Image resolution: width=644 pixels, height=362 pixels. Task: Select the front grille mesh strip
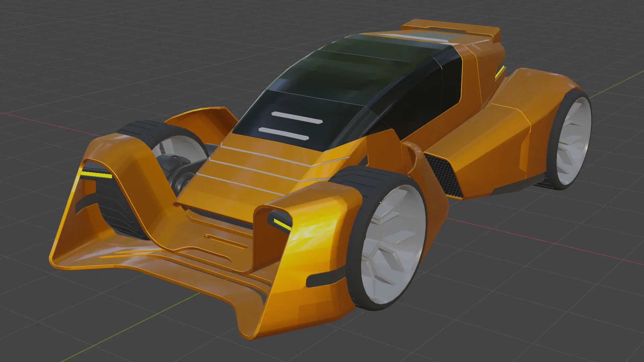tap(220, 218)
